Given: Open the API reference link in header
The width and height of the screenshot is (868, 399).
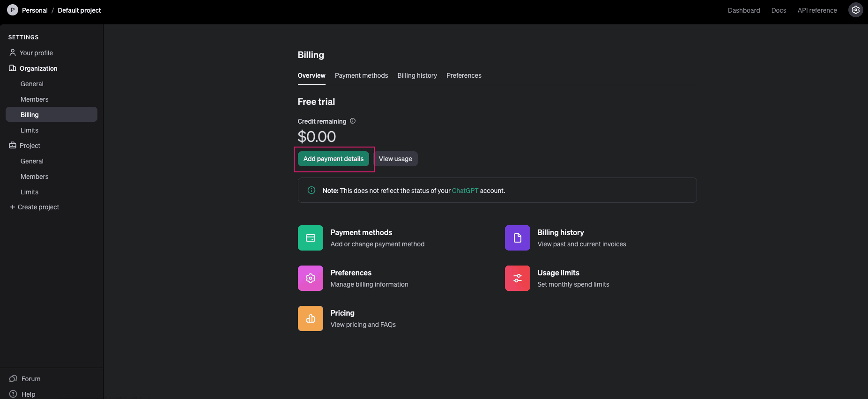Looking at the screenshot, I should coord(817,10).
